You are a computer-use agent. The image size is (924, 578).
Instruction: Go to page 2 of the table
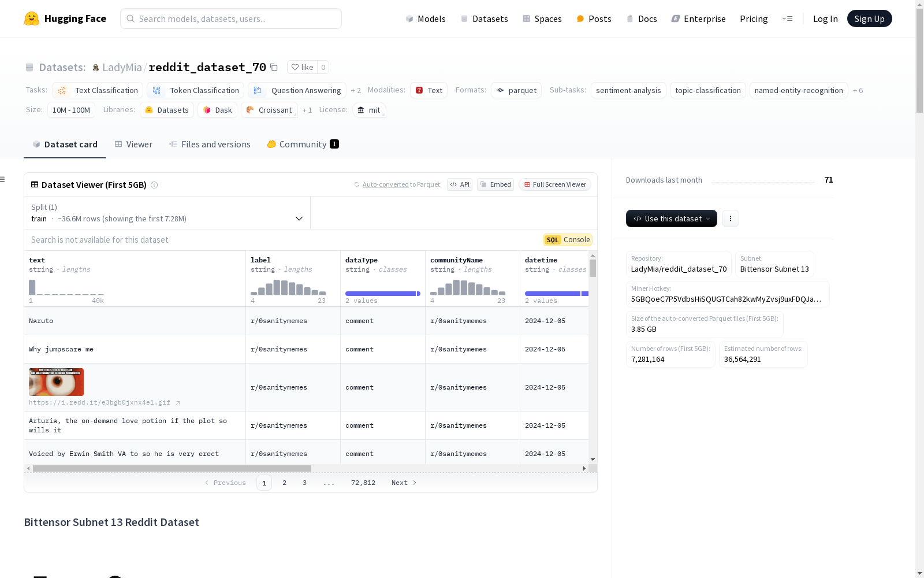coord(284,483)
